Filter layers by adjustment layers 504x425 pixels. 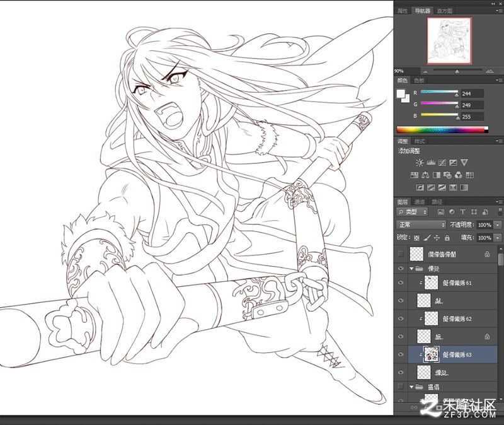pyautogui.click(x=452, y=212)
